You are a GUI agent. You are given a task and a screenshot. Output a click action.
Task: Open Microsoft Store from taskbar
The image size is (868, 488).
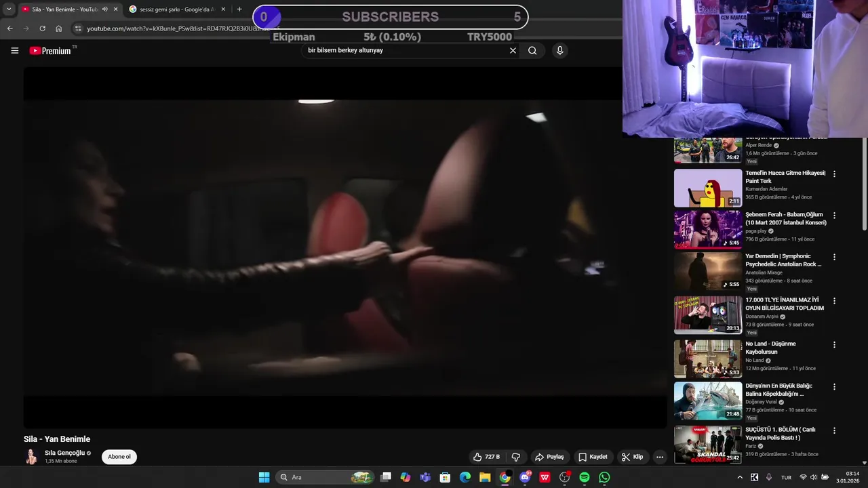[445, 477]
